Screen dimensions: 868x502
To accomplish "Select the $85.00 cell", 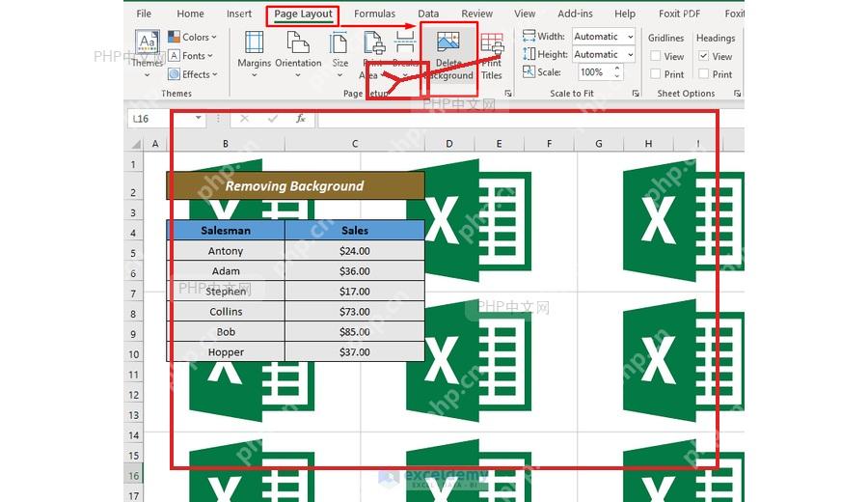I will [355, 332].
